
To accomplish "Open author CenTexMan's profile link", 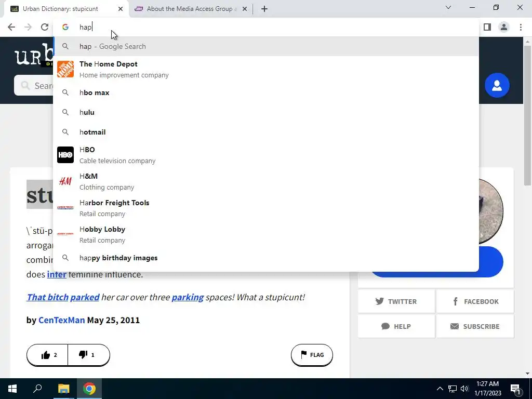I will coord(61,320).
